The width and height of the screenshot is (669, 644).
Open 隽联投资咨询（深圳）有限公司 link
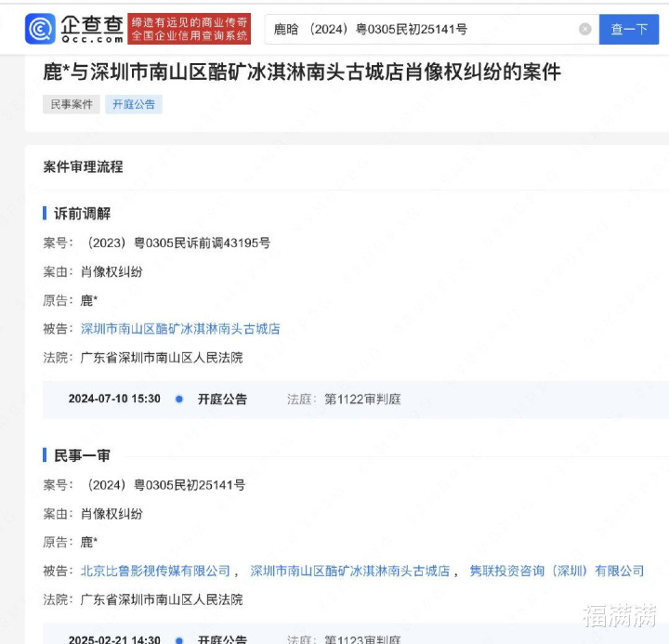click(557, 571)
